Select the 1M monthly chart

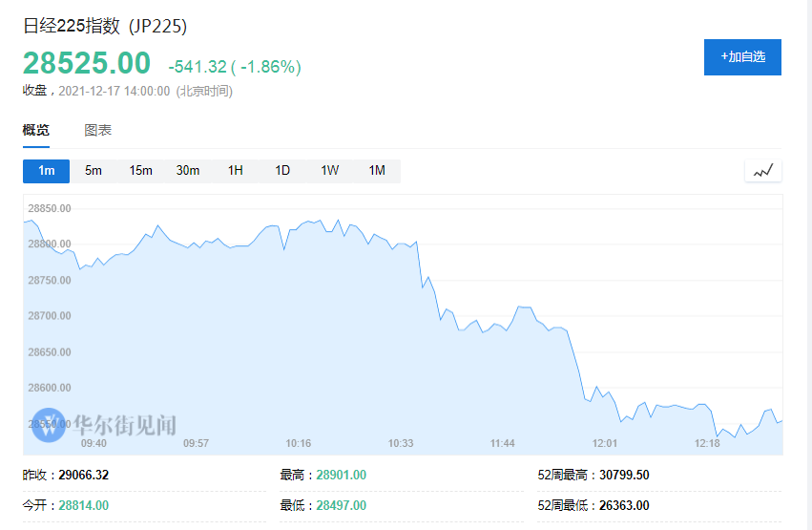coord(377,171)
